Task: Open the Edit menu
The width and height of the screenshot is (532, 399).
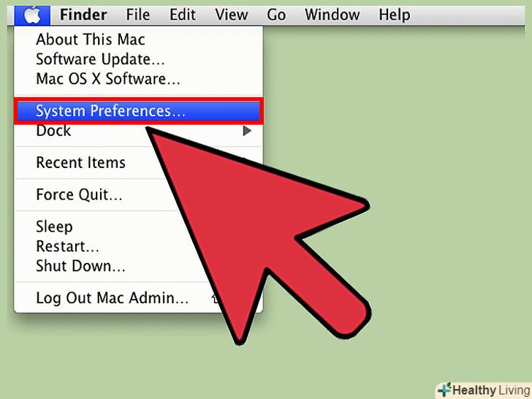Action: pyautogui.click(x=183, y=15)
